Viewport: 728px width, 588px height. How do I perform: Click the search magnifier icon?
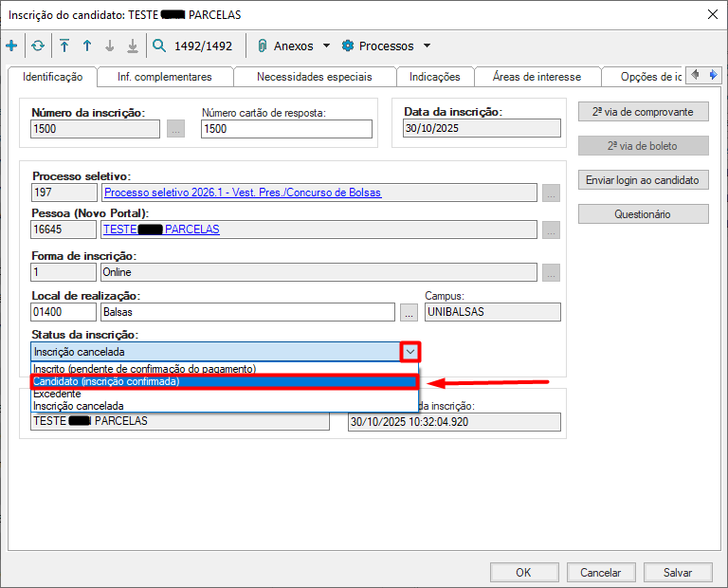pos(158,46)
